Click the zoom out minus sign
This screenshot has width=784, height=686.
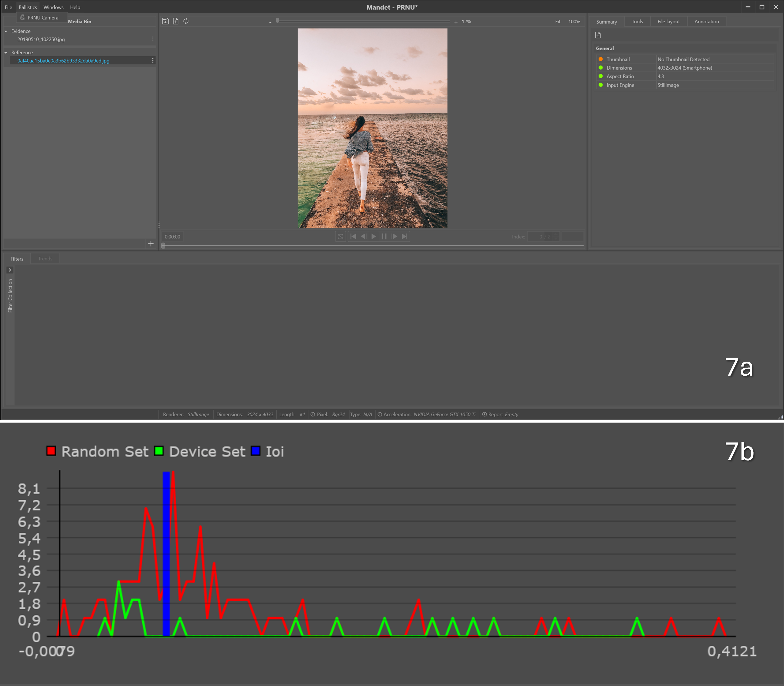point(270,22)
